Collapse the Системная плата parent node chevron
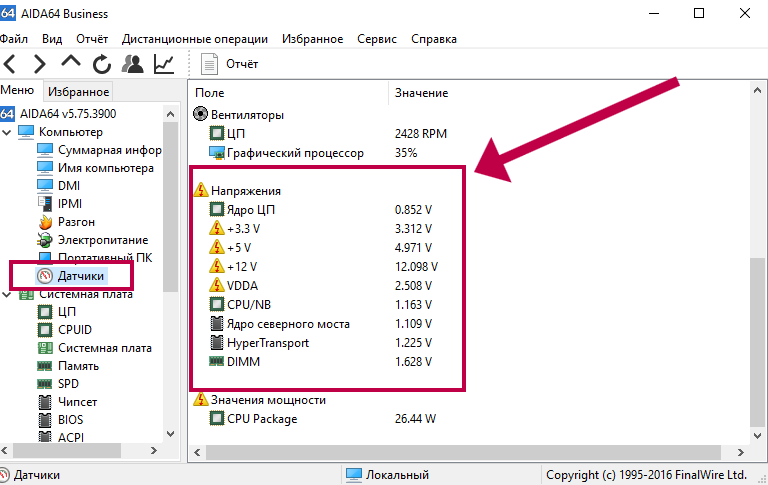 7,294
